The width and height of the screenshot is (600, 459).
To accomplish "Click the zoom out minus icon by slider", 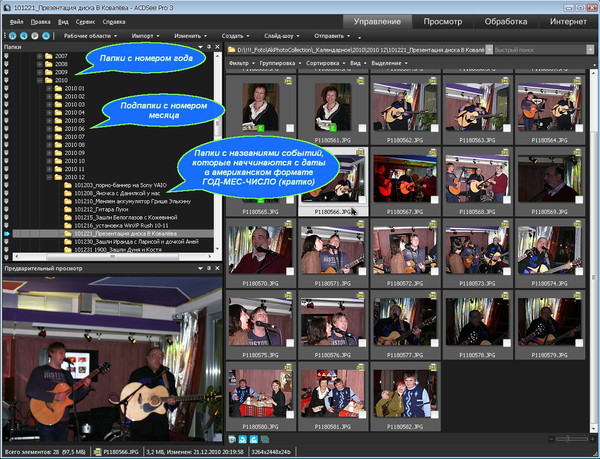I will click(551, 439).
